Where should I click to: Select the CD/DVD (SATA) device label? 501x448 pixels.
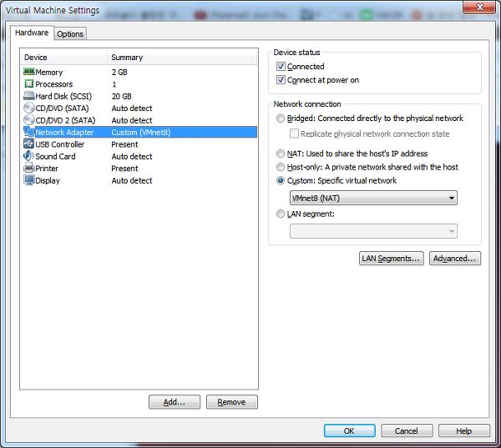(x=62, y=108)
